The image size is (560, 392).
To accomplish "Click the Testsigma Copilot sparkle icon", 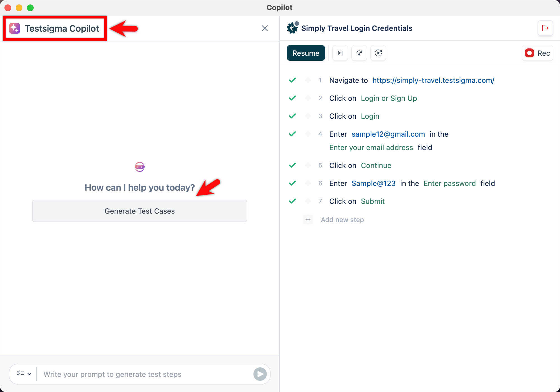I will [15, 28].
